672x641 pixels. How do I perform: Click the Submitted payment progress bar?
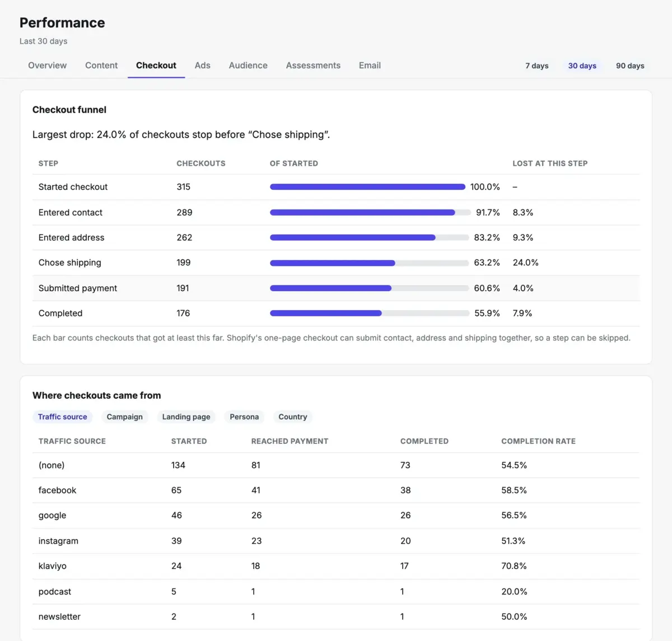pos(370,288)
